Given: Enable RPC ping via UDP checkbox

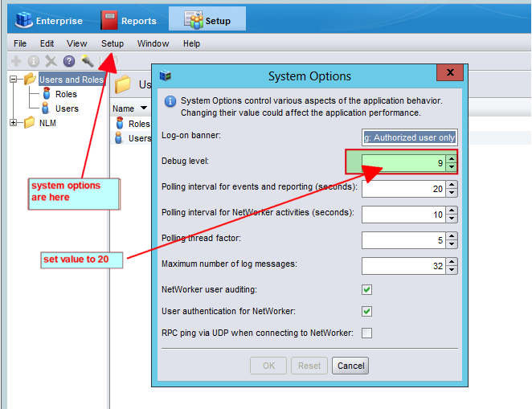Looking at the screenshot, I should click(x=366, y=333).
